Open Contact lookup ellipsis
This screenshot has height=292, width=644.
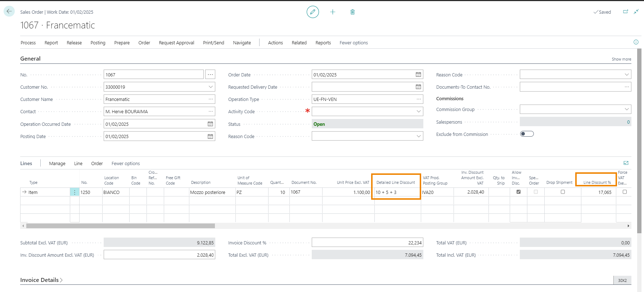(211, 111)
